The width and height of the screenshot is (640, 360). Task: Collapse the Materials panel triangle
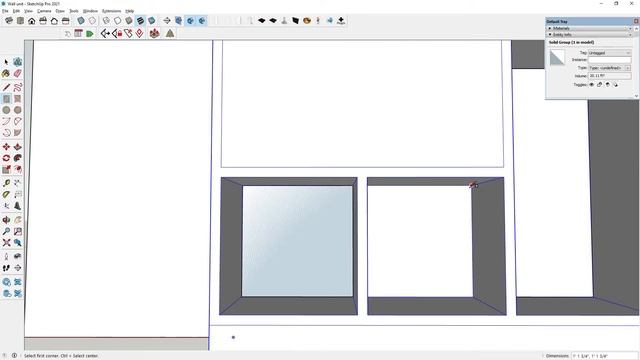[550, 28]
